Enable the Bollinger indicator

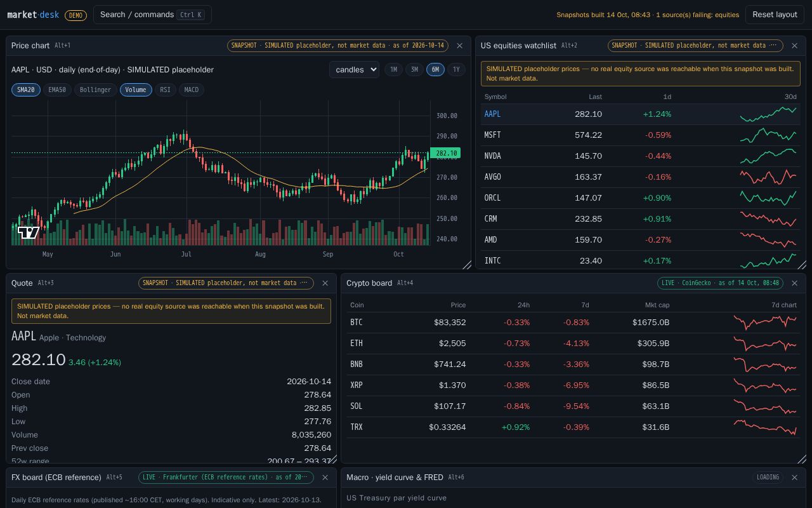click(x=96, y=90)
